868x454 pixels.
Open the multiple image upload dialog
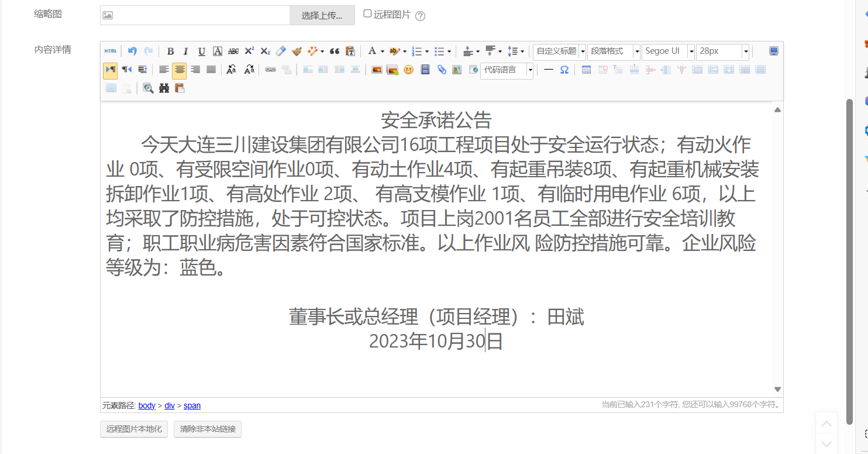pyautogui.click(x=392, y=70)
